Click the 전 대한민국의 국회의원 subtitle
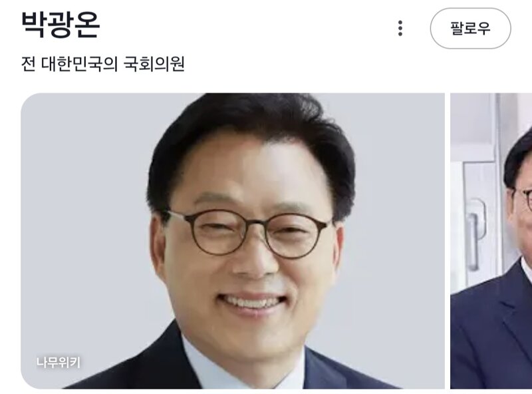532x394 pixels. (103, 64)
